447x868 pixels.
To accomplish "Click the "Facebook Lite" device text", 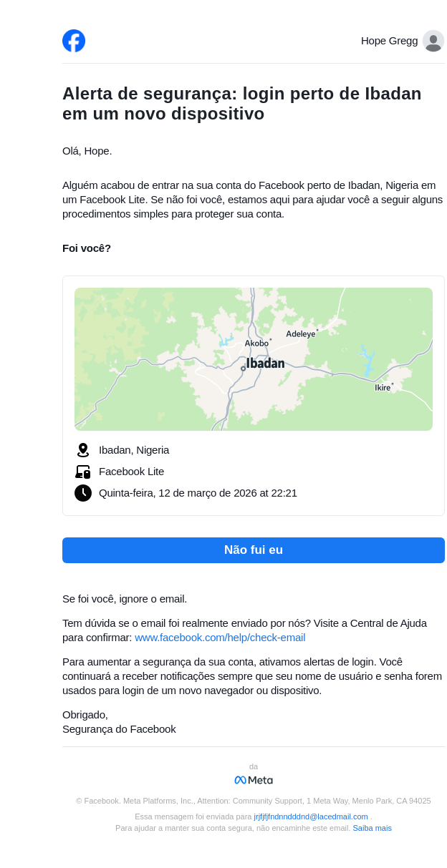I will [131, 472].
